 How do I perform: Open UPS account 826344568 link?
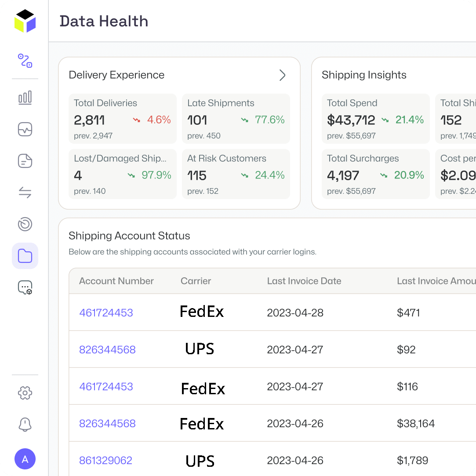pyautogui.click(x=107, y=350)
